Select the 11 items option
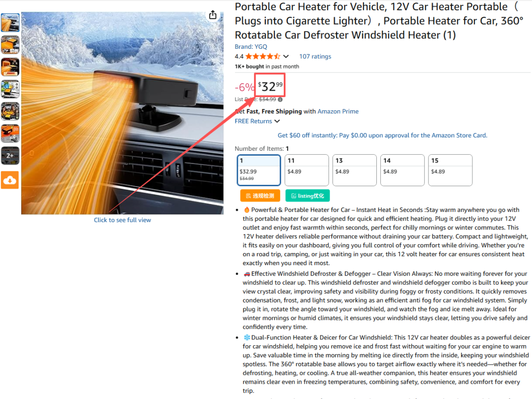 click(307, 170)
